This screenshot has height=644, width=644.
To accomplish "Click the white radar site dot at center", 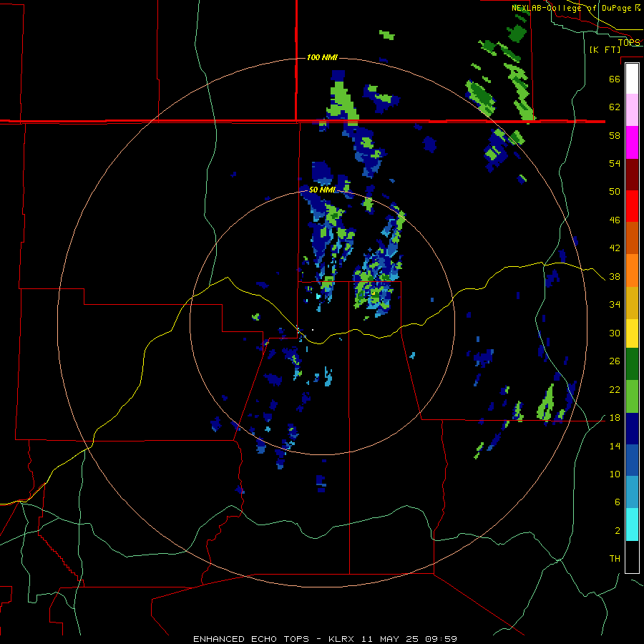I will tap(313, 329).
